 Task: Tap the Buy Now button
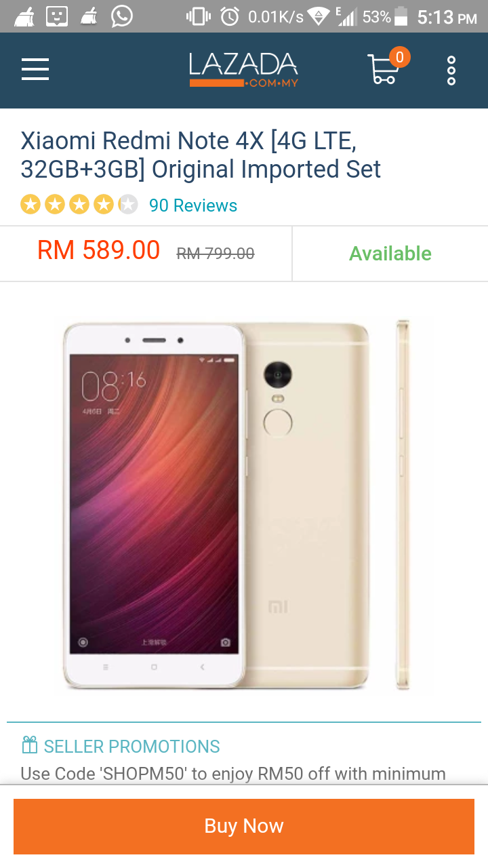[244, 826]
